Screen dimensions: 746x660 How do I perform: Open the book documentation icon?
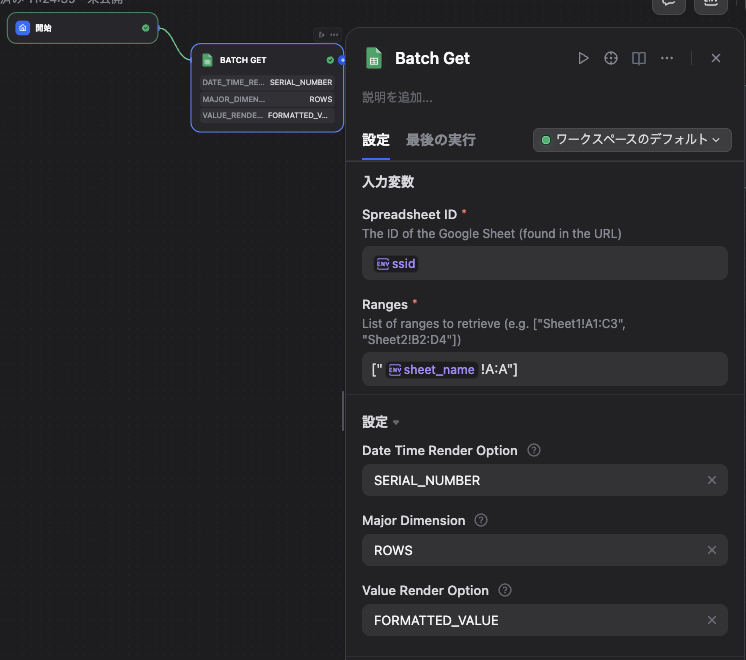click(638, 58)
